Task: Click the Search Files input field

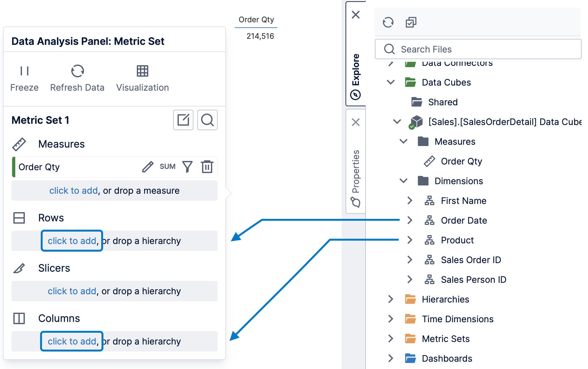Action: [478, 49]
